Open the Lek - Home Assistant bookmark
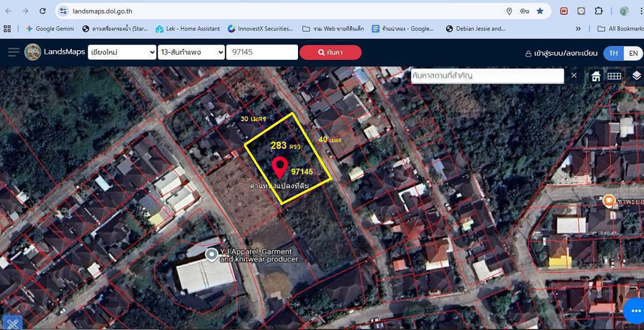644x330 pixels. click(187, 29)
